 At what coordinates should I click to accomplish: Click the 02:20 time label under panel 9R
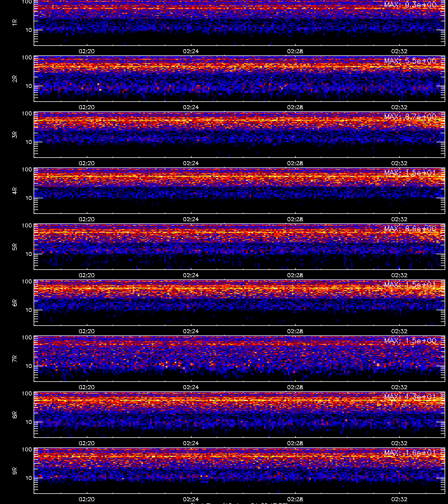coord(87,499)
